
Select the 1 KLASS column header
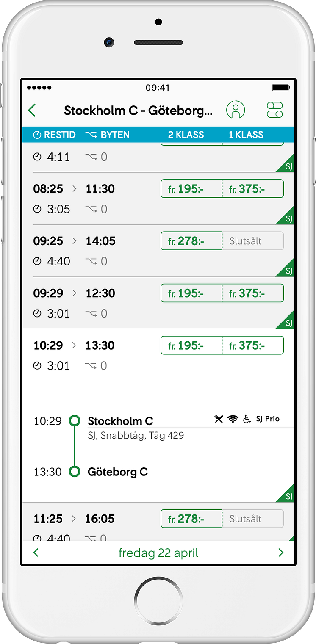(246, 135)
